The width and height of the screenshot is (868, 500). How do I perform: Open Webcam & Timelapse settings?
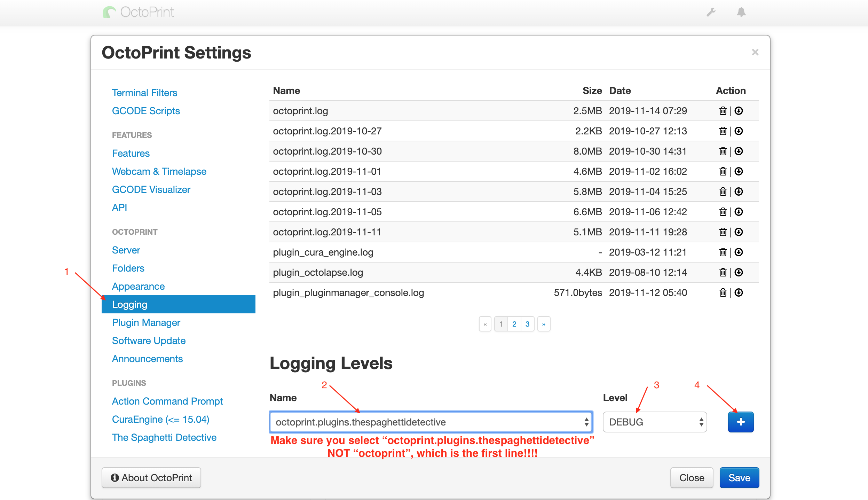click(159, 171)
